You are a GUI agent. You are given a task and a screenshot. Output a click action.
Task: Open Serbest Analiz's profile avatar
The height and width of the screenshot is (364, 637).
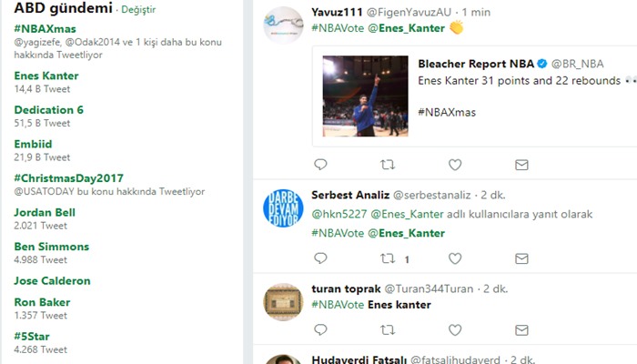pyautogui.click(x=281, y=209)
